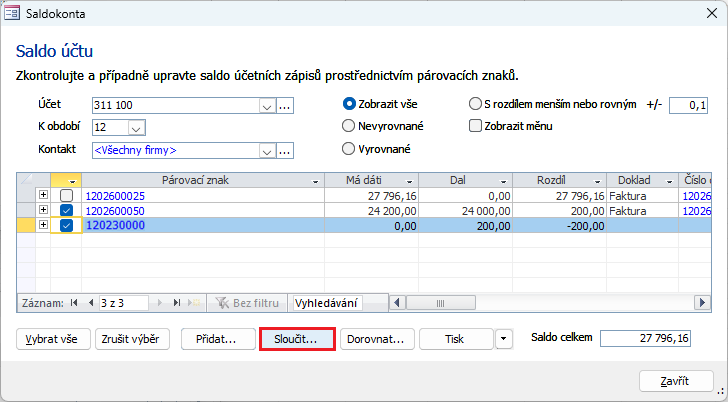This screenshot has width=728, height=402.
Task: Click the Vyhledávání search box
Action: click(x=328, y=303)
